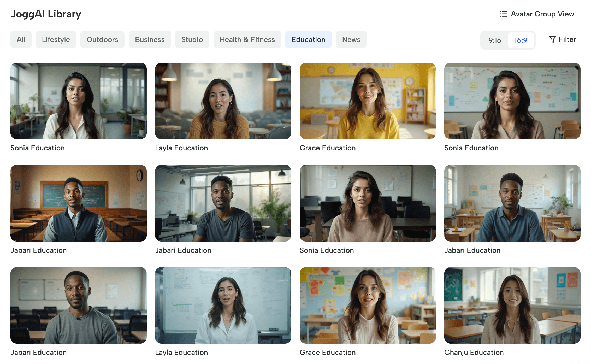Switch to the Outdoors category
This screenshot has width=591, height=364.
click(x=102, y=39)
